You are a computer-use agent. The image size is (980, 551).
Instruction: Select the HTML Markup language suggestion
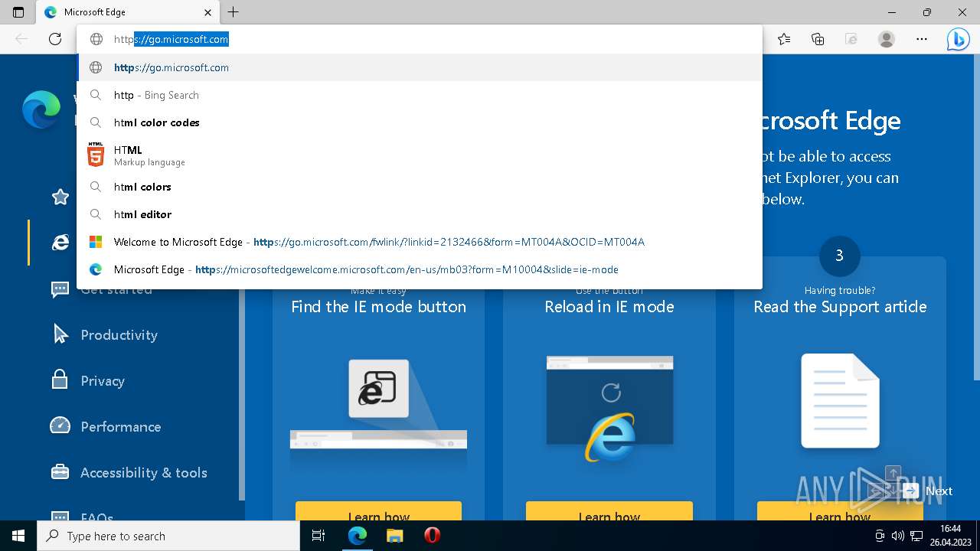tap(420, 155)
